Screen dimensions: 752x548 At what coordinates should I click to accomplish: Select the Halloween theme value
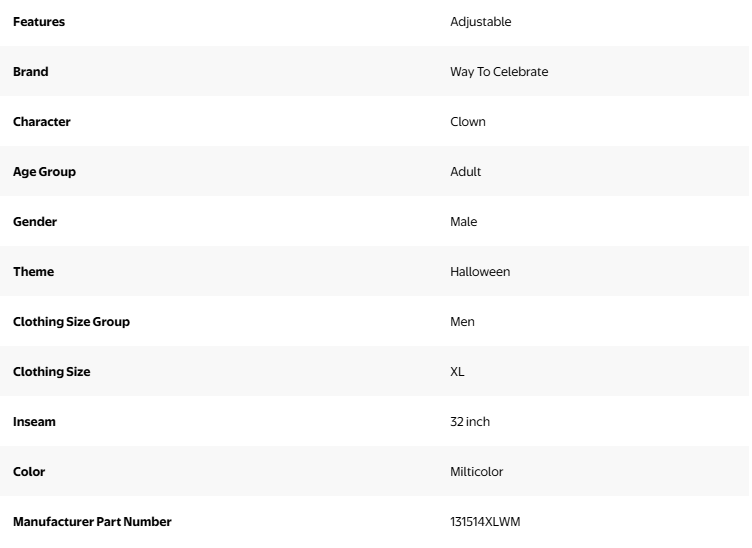point(480,272)
